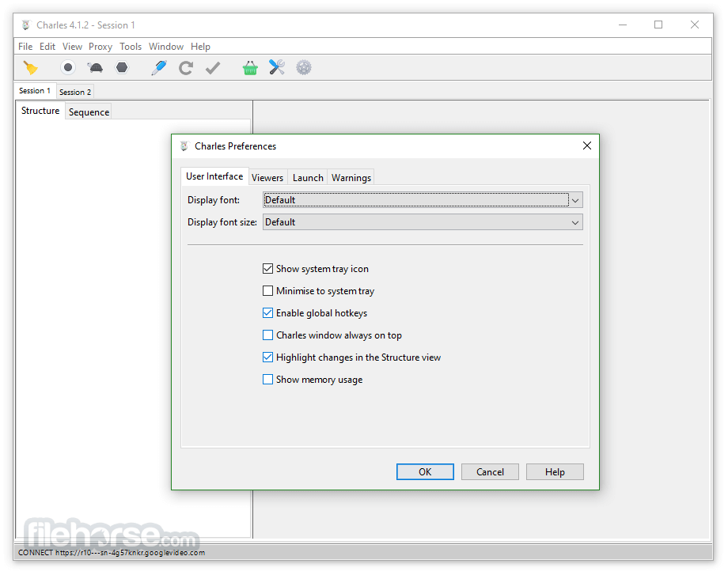Viewport: 728px width, 575px height.
Task: Click the CONNECT status bar text
Action: [112, 552]
